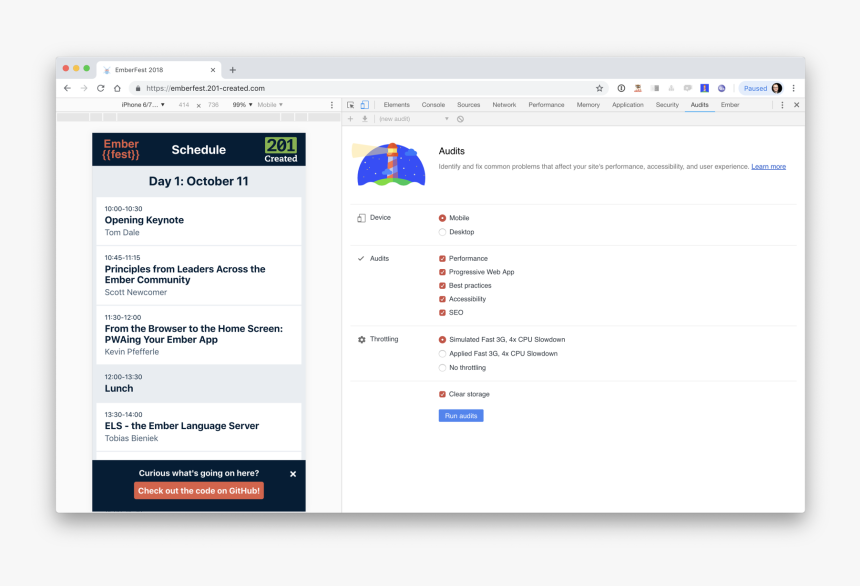The image size is (860, 586).
Task: Open a new tab with the plus icon
Action: (x=233, y=70)
